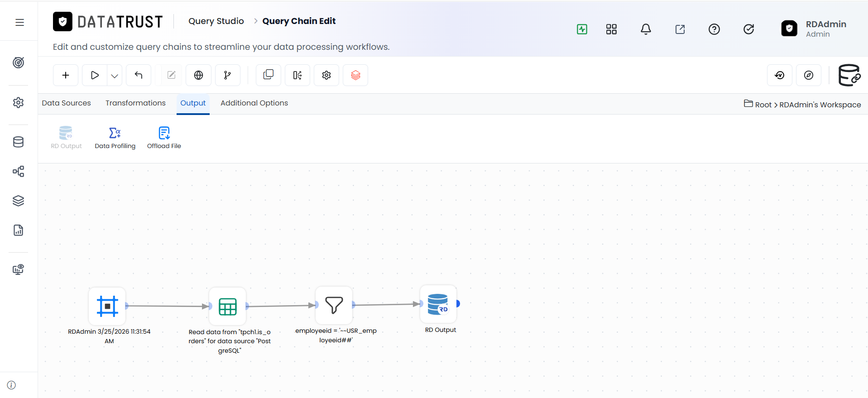Open the RDAdmin's Workspace folder path

pos(820,105)
